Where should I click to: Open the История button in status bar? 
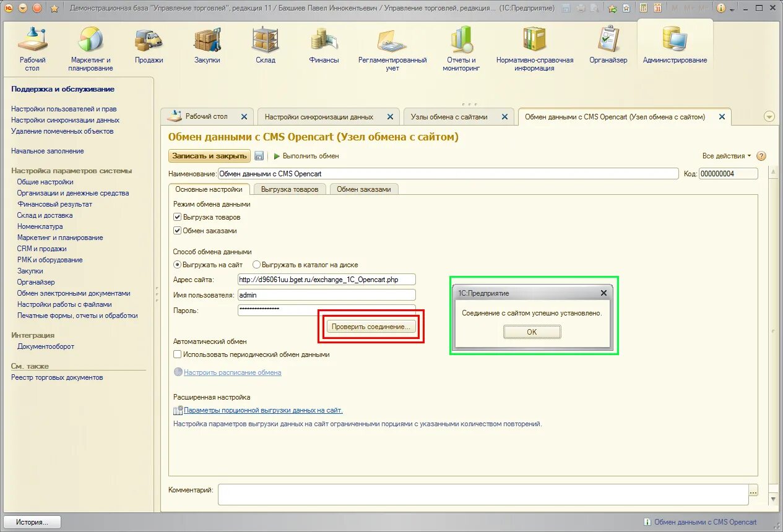coord(32,522)
